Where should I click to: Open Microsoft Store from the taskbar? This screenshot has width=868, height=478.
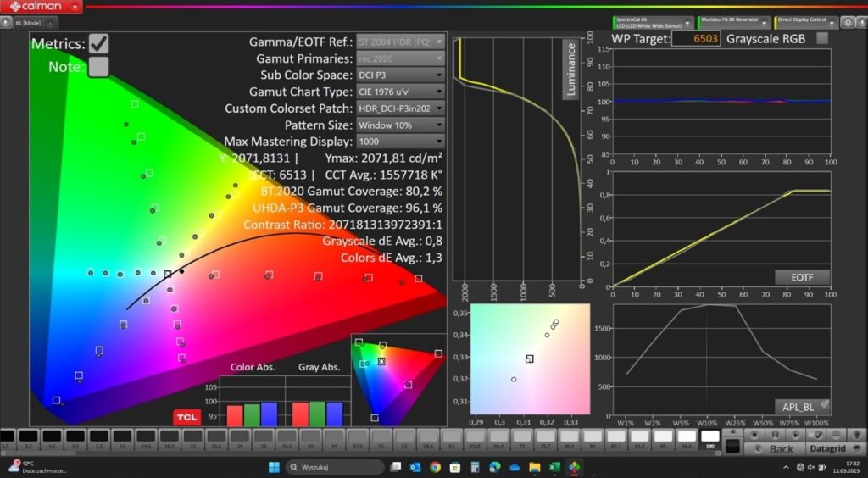click(x=455, y=468)
